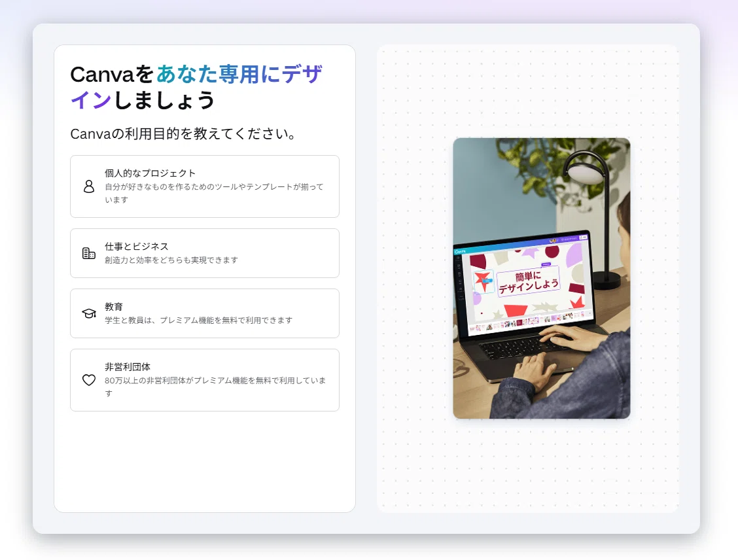The width and height of the screenshot is (738, 560).
Task: Click description starting 80万以上の非営利団体
Action: click(x=215, y=387)
